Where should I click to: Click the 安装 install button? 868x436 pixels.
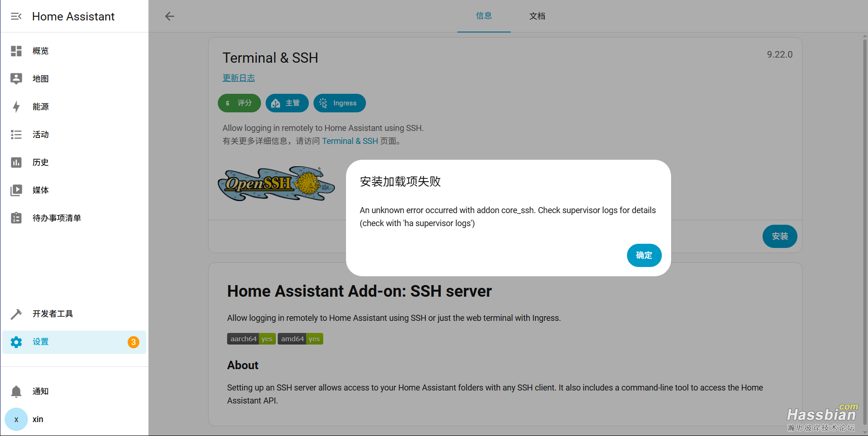point(779,236)
